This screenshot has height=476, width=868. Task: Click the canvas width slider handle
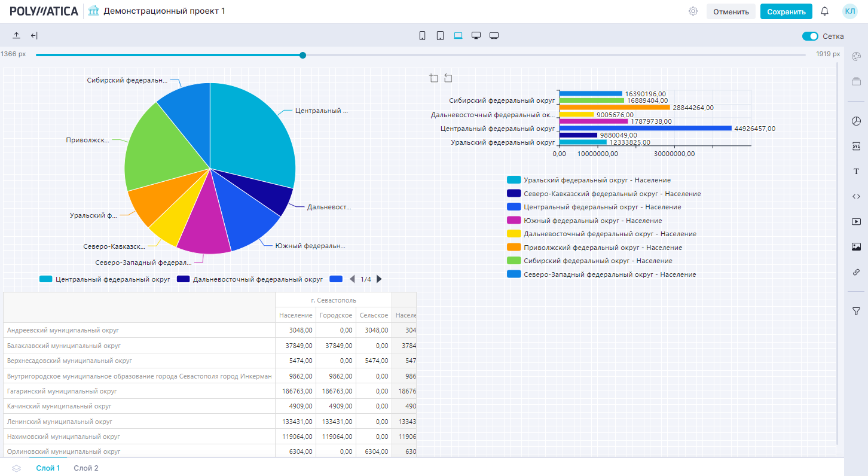pyautogui.click(x=302, y=55)
